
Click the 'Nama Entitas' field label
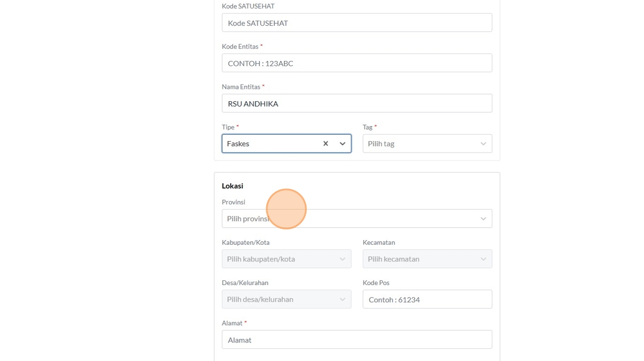(x=241, y=87)
